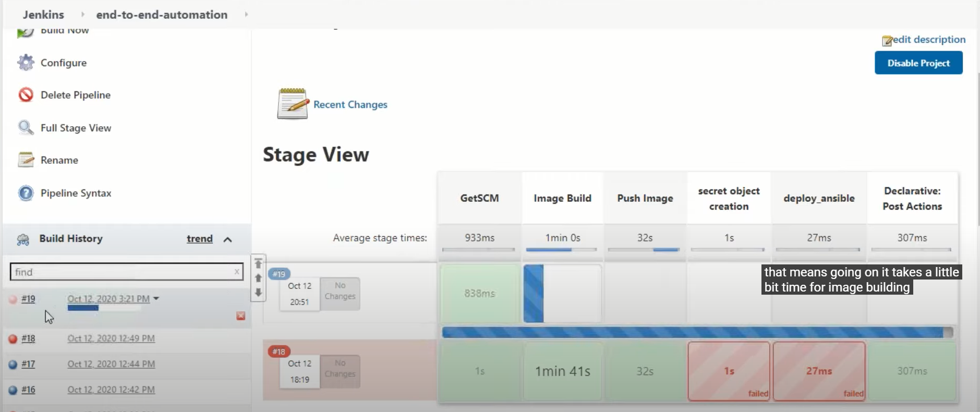Image resolution: width=980 pixels, height=412 pixels.
Task: Open the Configure page
Action: pyautogui.click(x=64, y=63)
